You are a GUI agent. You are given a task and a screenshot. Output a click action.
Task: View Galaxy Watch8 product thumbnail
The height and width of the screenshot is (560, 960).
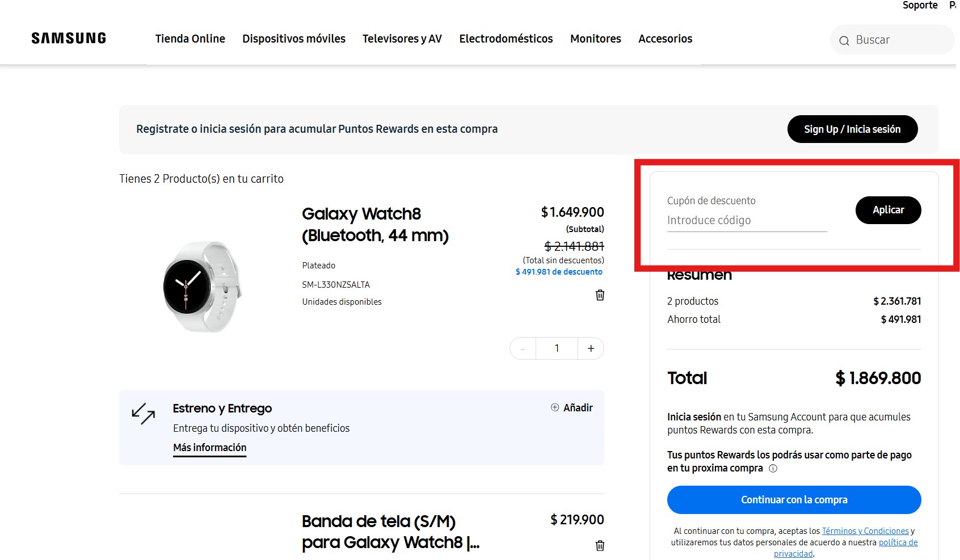click(x=203, y=287)
